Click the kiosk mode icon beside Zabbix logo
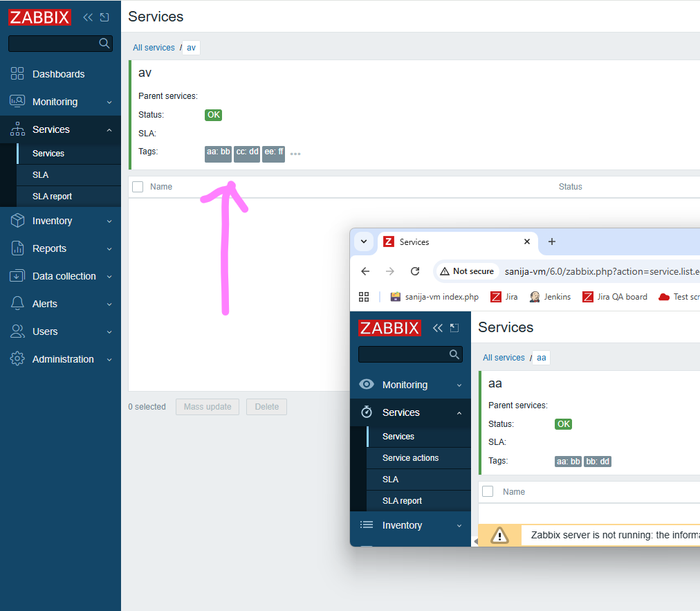 click(104, 17)
